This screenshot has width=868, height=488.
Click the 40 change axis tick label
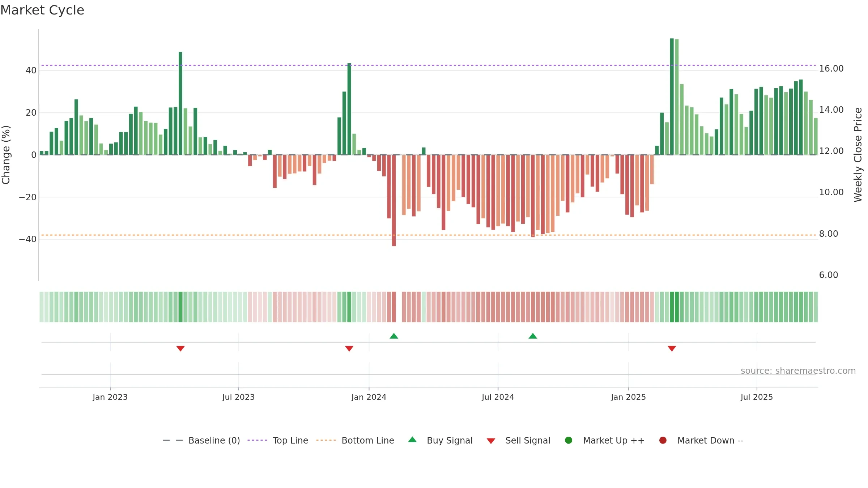click(31, 70)
